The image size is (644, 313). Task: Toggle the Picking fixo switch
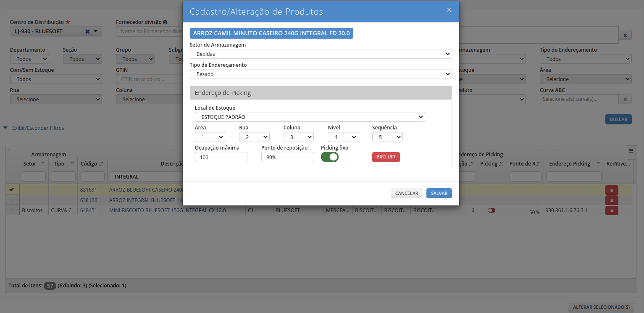point(330,157)
